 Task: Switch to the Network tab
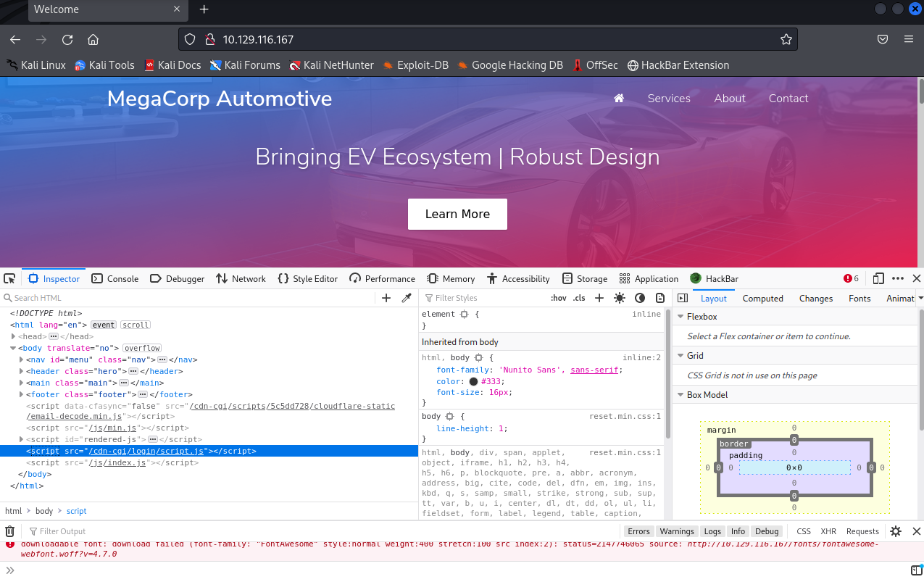click(241, 278)
